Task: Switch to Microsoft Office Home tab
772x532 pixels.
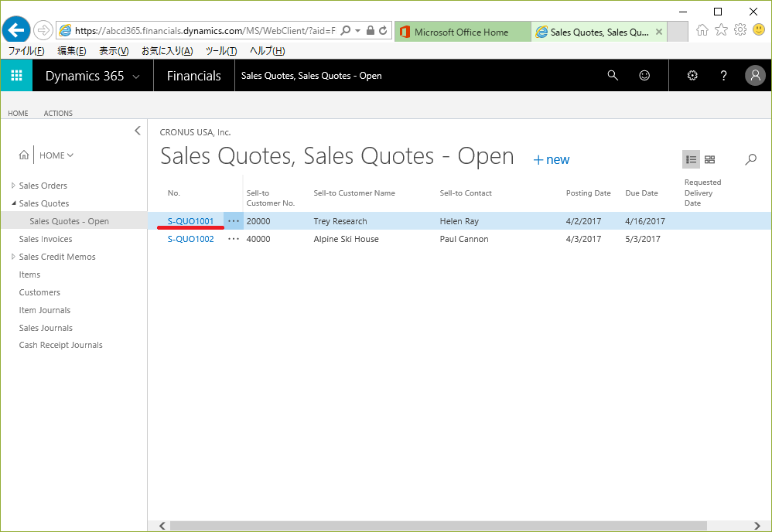Action: [463, 32]
